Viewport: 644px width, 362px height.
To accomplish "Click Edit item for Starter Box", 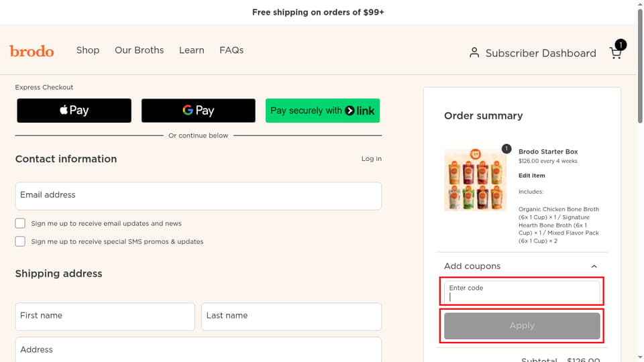I will [x=531, y=175].
